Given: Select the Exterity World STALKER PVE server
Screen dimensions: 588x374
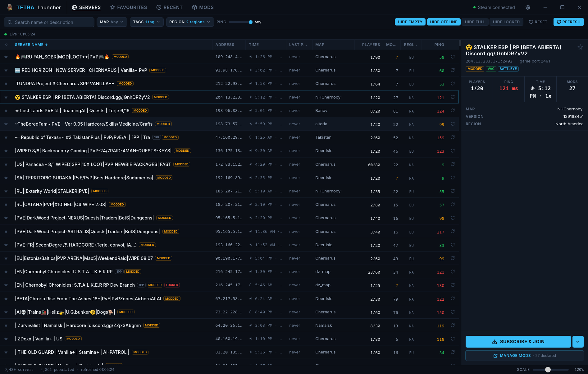Looking at the screenshot, I should 229,191.
